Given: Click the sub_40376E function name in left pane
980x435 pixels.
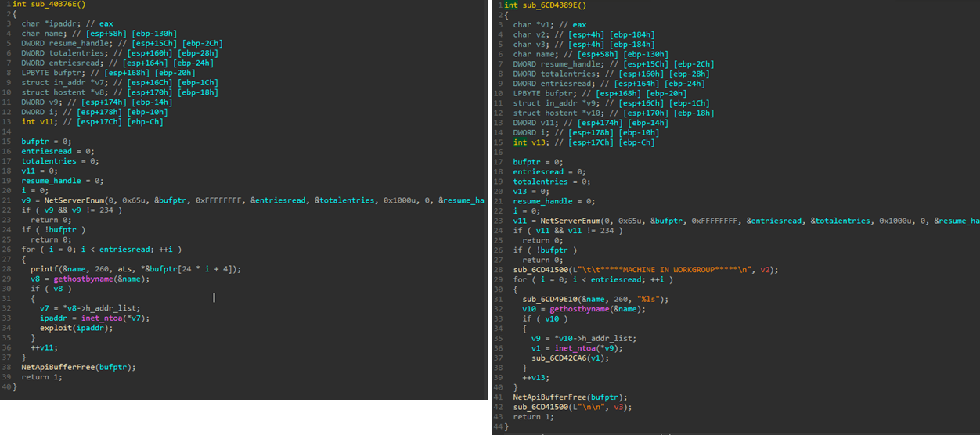Looking at the screenshot, I should pyautogui.click(x=44, y=5).
